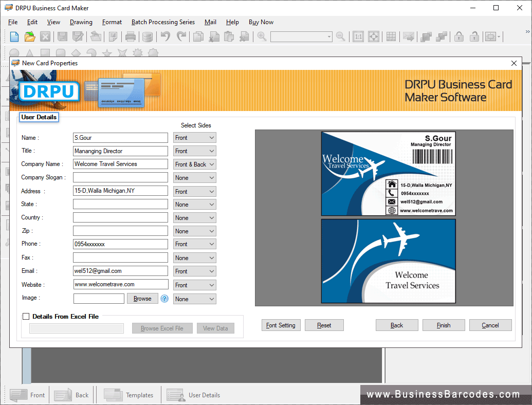The image size is (532, 405).
Task: Toggle the grid display
Action: [x=391, y=36]
